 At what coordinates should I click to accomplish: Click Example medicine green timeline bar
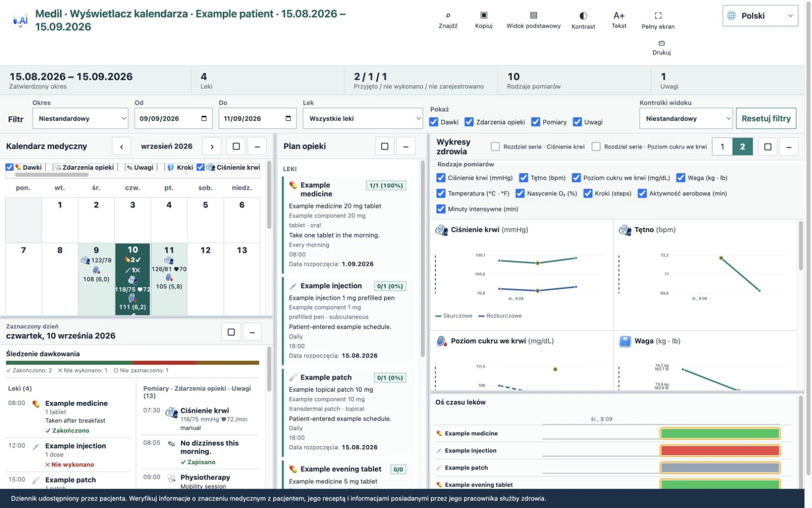[720, 433]
